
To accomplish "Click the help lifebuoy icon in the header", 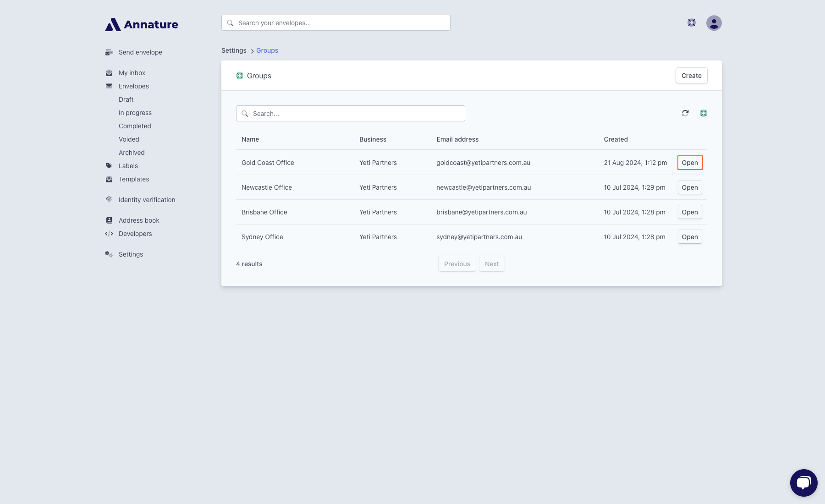I will click(x=691, y=23).
